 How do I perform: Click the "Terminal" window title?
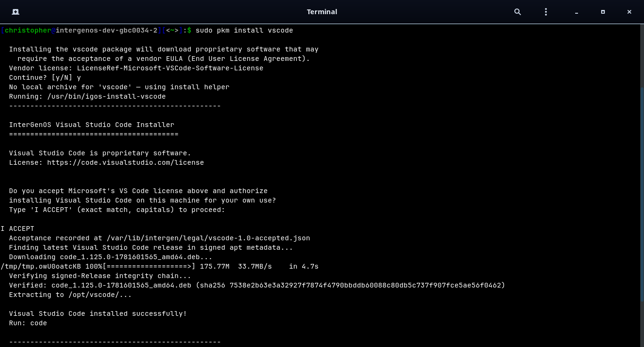tap(322, 12)
